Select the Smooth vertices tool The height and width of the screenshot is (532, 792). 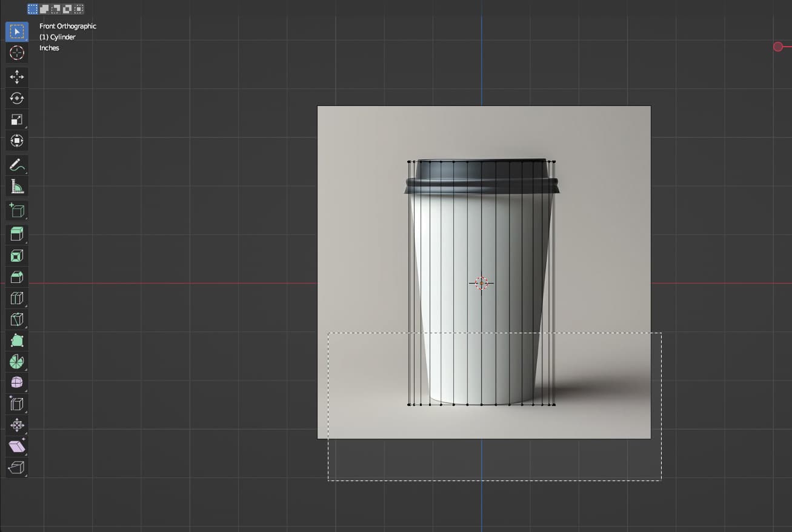pos(17,383)
